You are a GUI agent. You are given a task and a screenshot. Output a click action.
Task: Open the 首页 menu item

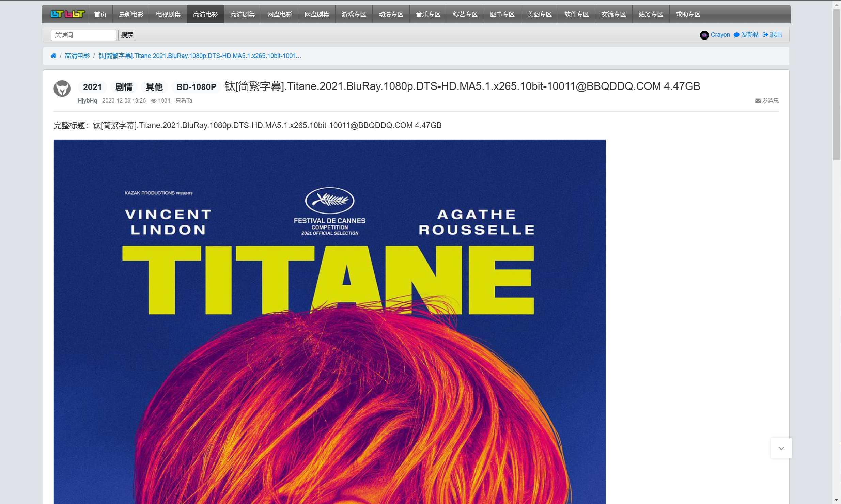point(100,14)
